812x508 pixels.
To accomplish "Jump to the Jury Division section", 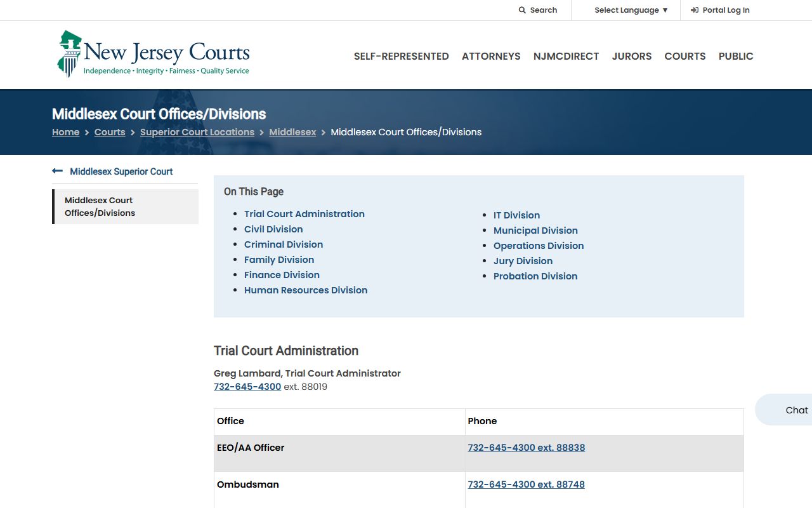I will point(523,261).
